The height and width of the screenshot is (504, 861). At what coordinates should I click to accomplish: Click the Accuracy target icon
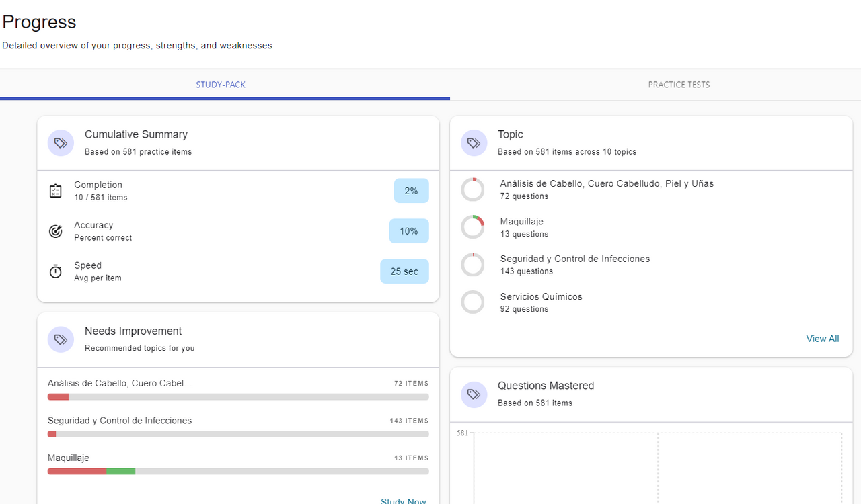56,231
